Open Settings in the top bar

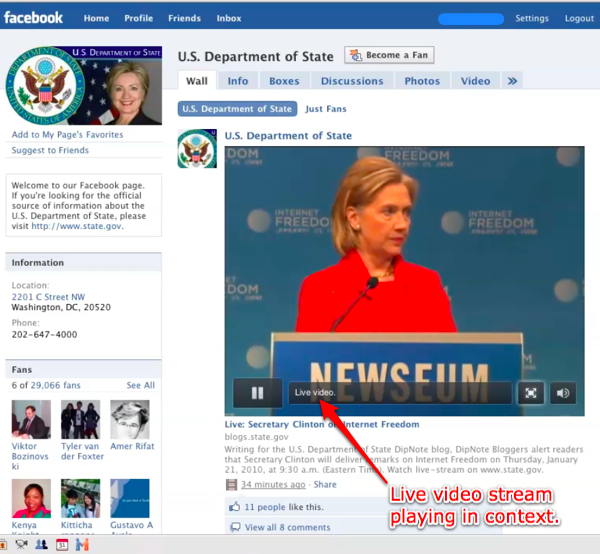[532, 18]
